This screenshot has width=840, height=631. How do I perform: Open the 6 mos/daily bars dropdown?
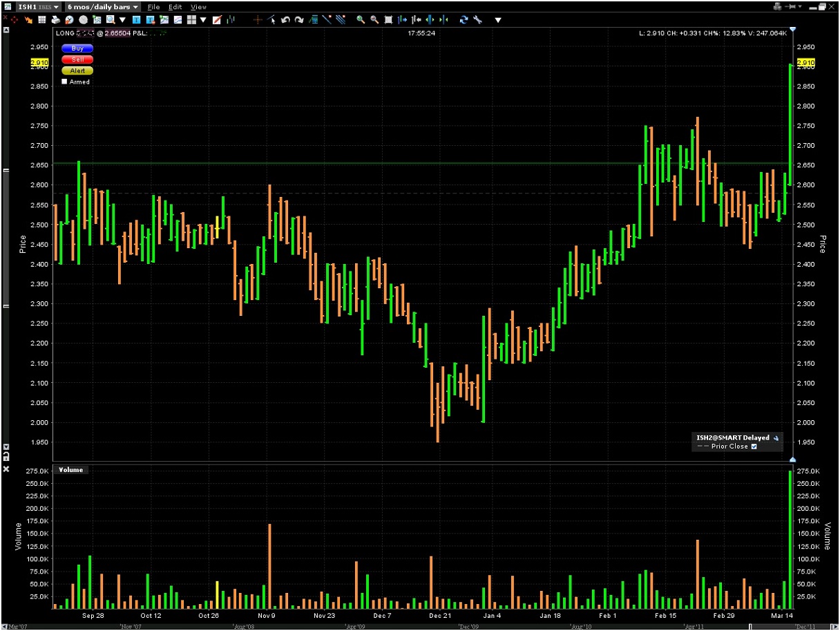101,6
